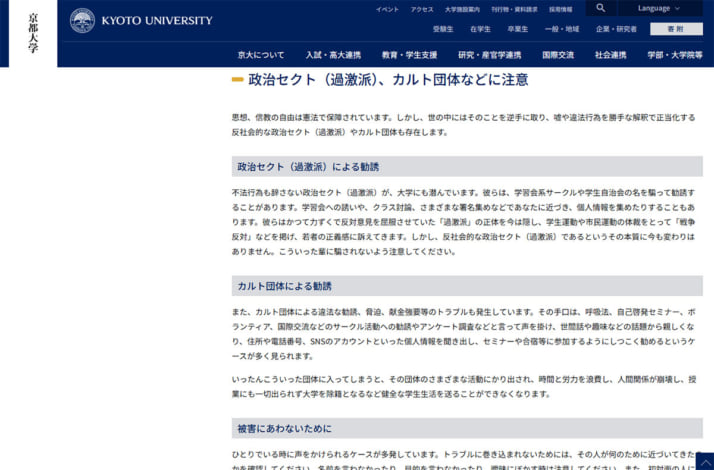Click the Kyoto University crest emblem

coord(82,20)
